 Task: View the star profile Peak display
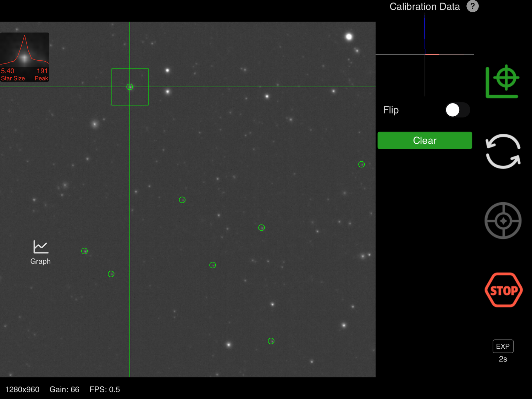coord(41,75)
